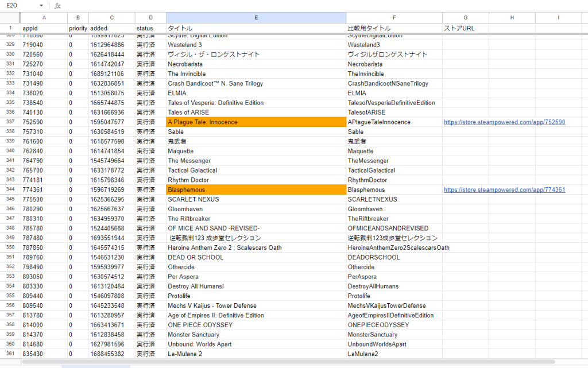Click row header 337
Image resolution: width=588 pixels, height=368 pixels.
[10, 122]
